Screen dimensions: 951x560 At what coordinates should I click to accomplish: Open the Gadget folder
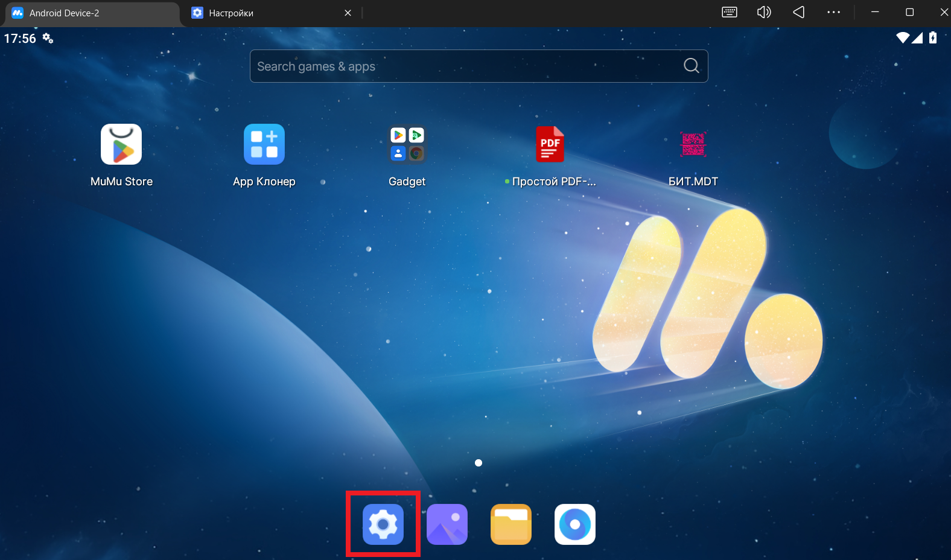407,145
